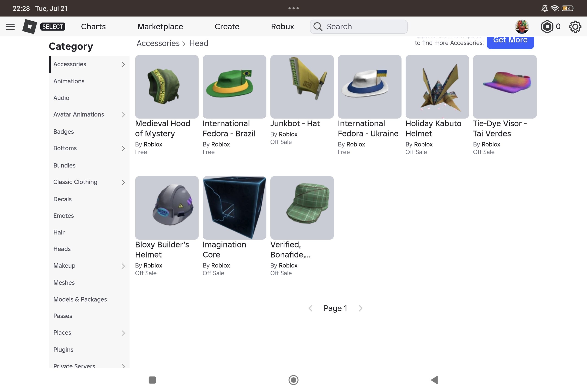Expand the Accessories category chevron
The width and height of the screenshot is (587, 392).
pyautogui.click(x=123, y=64)
